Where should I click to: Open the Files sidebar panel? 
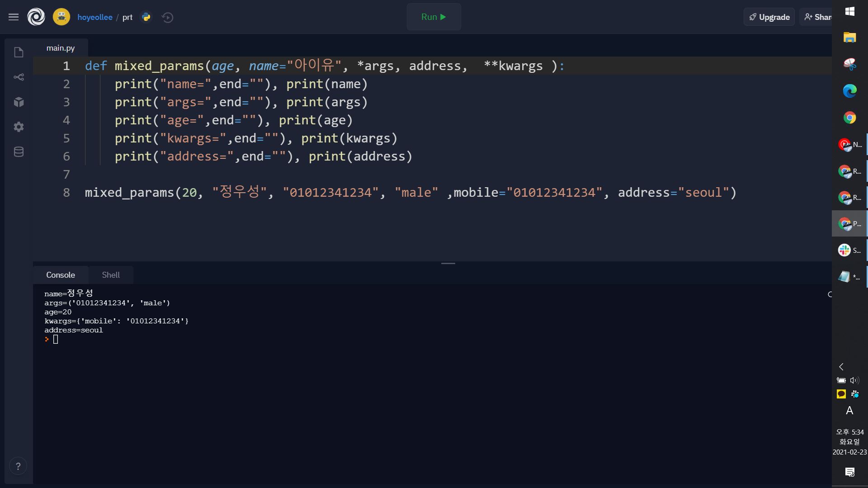tap(19, 52)
